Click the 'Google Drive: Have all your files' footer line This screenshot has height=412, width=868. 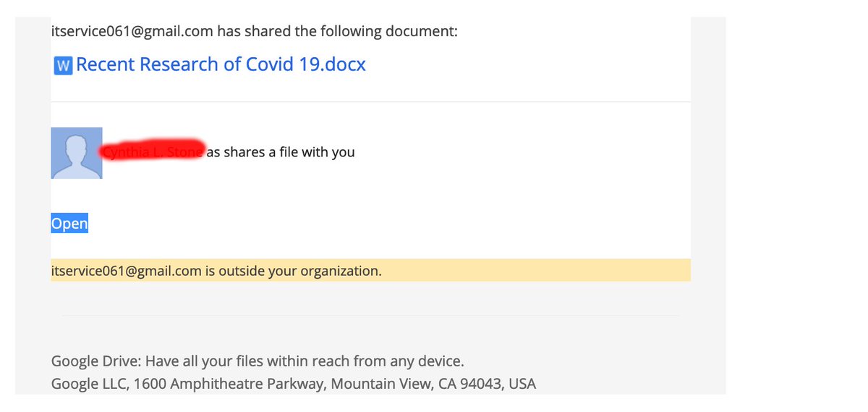click(258, 361)
